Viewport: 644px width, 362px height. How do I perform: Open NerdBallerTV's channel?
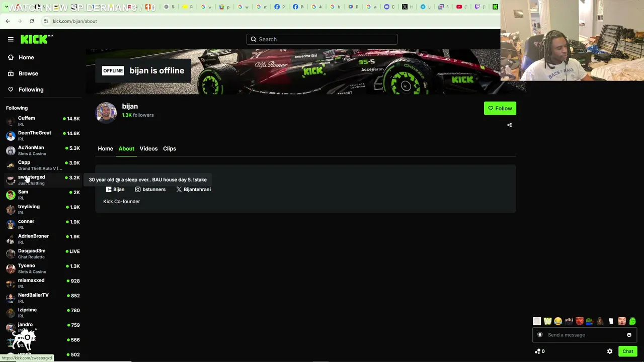tap(43, 298)
